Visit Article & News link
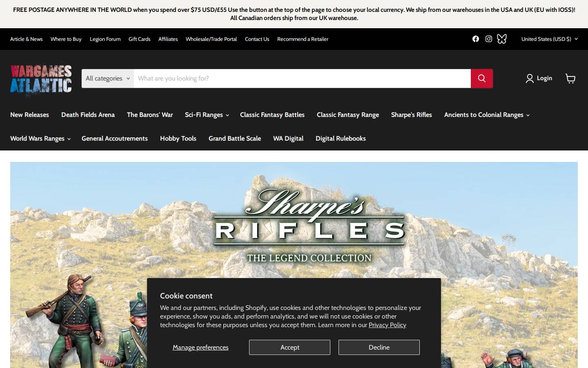Viewport: 588px width, 368px height. click(x=26, y=39)
